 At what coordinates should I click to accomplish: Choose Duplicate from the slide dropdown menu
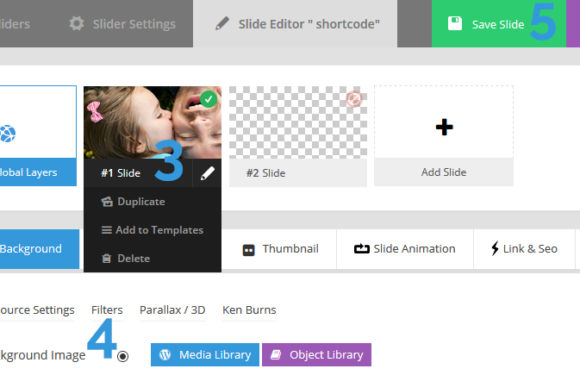pyautogui.click(x=134, y=202)
